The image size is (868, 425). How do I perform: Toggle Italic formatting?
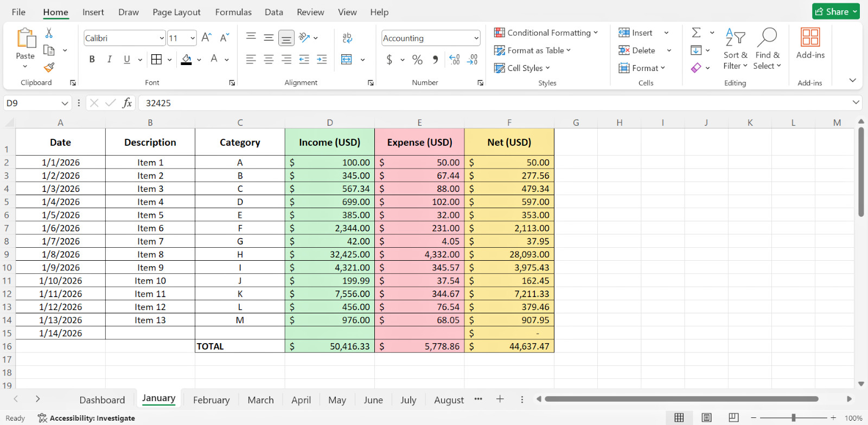(x=110, y=59)
